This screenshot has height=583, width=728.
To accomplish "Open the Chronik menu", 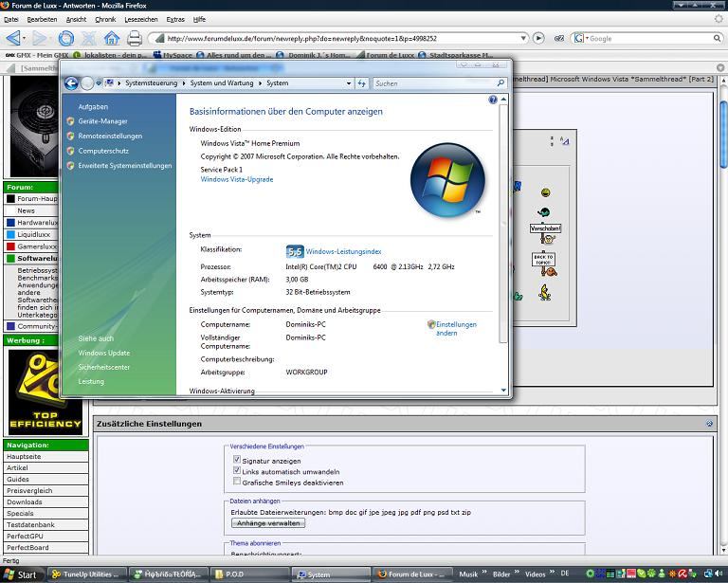I will (x=105, y=20).
